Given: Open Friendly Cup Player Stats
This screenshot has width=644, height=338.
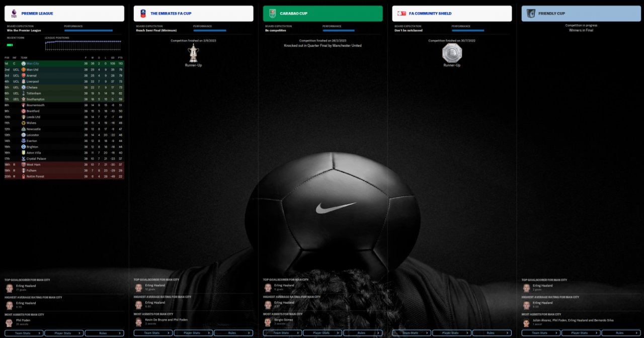Looking at the screenshot, I should click(581, 333).
